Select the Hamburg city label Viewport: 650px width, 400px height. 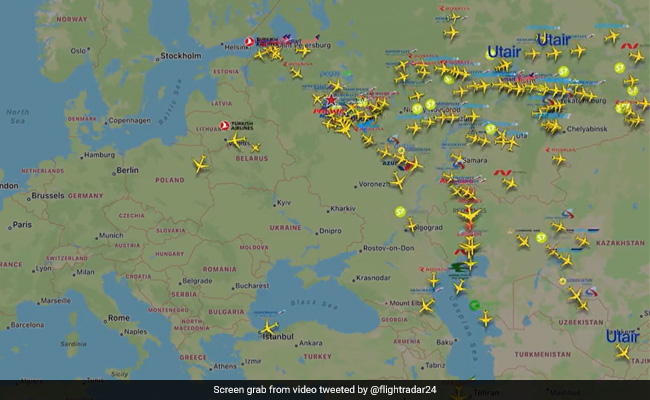point(99,155)
